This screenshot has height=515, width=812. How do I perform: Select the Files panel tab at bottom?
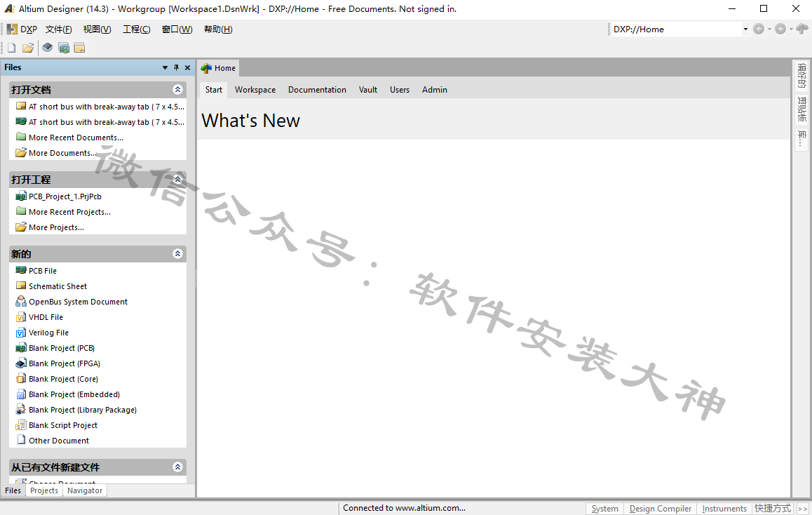pyautogui.click(x=13, y=490)
